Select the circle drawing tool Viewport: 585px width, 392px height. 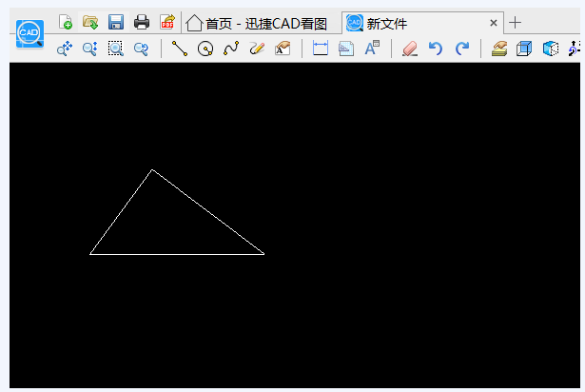click(205, 49)
